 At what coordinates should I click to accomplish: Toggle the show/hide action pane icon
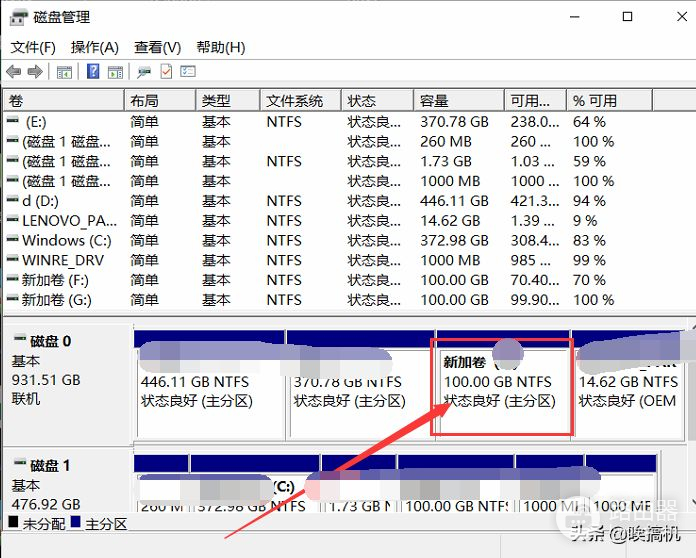115,72
